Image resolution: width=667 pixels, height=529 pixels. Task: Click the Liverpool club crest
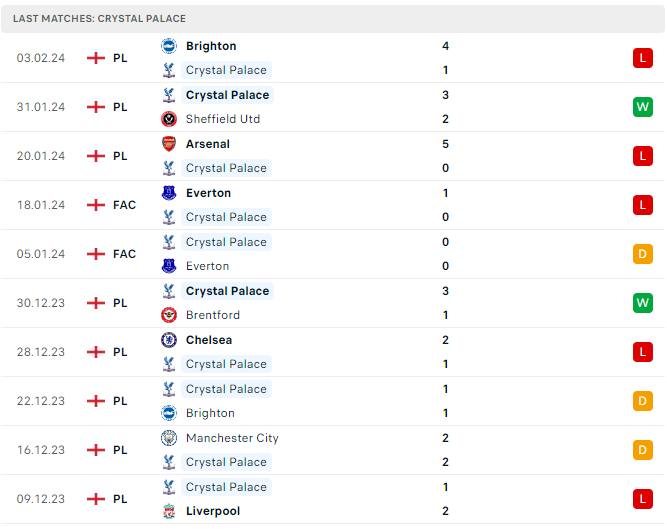tap(169, 511)
